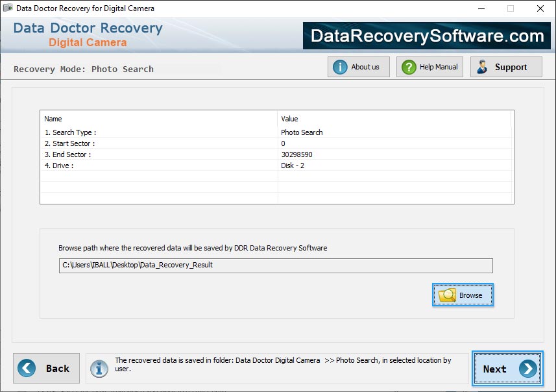This screenshot has height=392, width=556.
Task: Click the camera icon in the title bar
Action: click(x=8, y=8)
